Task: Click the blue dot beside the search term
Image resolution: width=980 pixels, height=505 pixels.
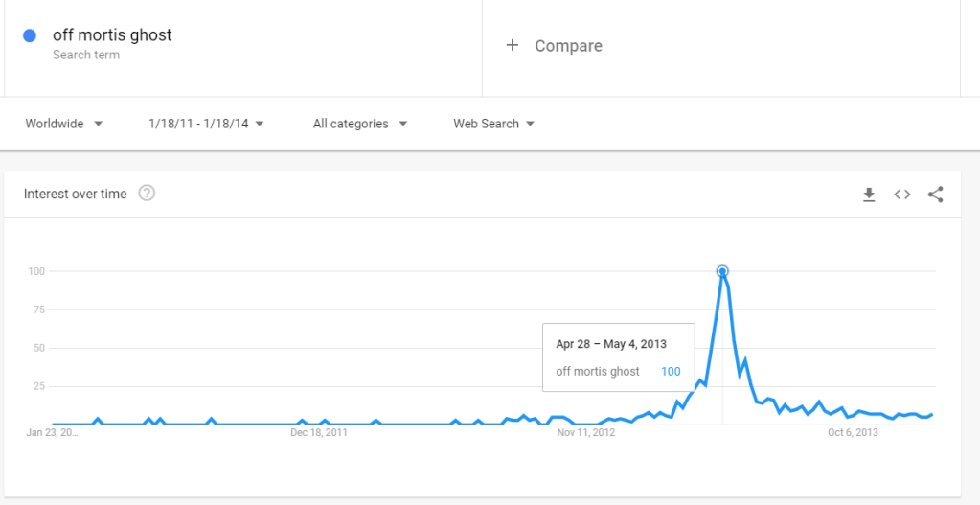Action: point(30,35)
